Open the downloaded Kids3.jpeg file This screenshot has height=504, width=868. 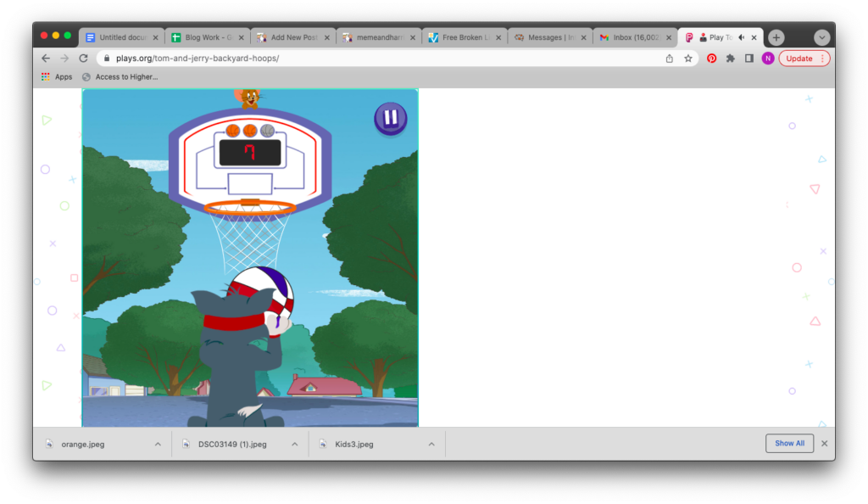pos(354,445)
